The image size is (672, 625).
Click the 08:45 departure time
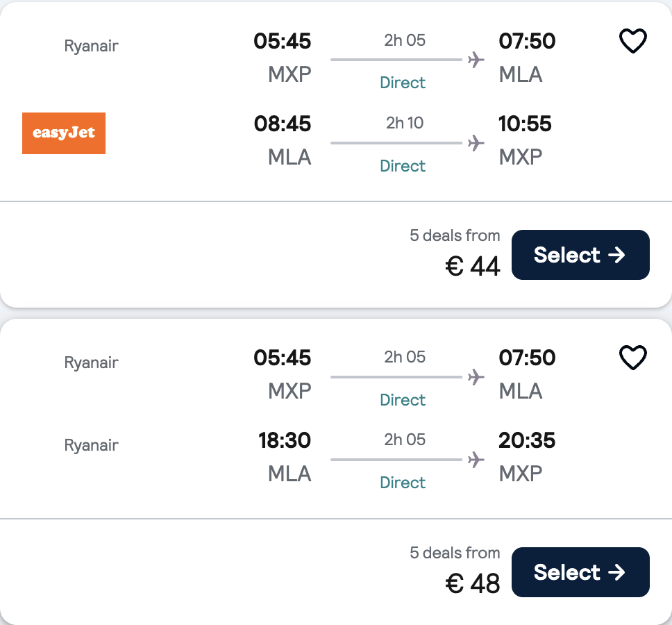click(283, 124)
